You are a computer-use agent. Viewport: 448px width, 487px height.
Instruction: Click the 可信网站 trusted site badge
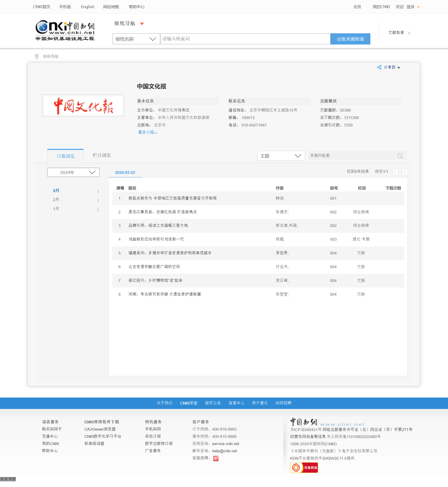[x=304, y=468]
